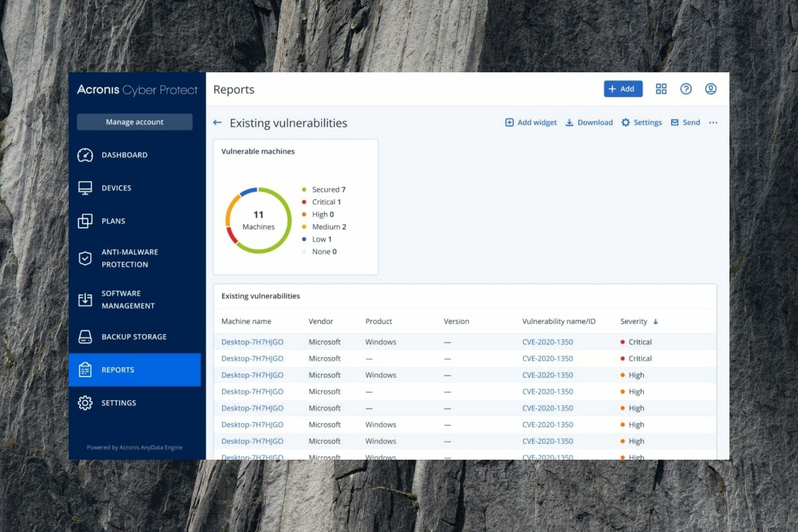Click the Anti-malware shield icon
Viewport: 798px width, 532px height.
[85, 258]
